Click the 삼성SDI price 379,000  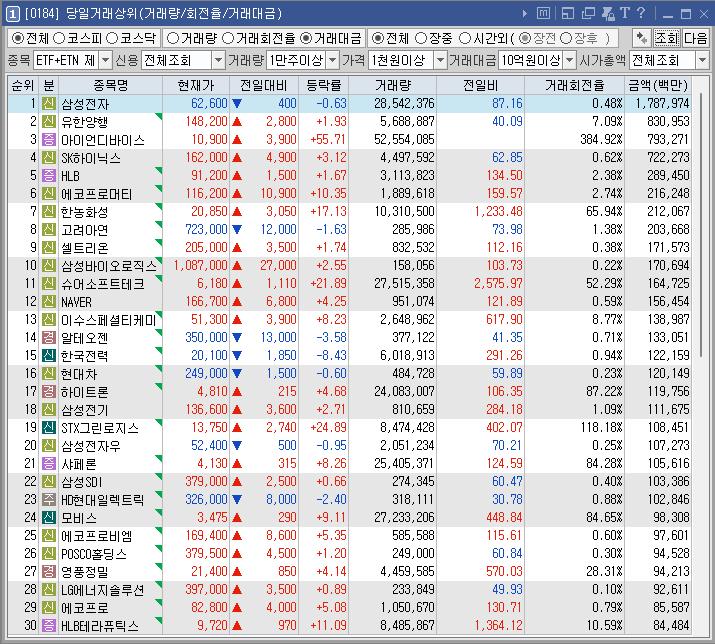[206, 482]
